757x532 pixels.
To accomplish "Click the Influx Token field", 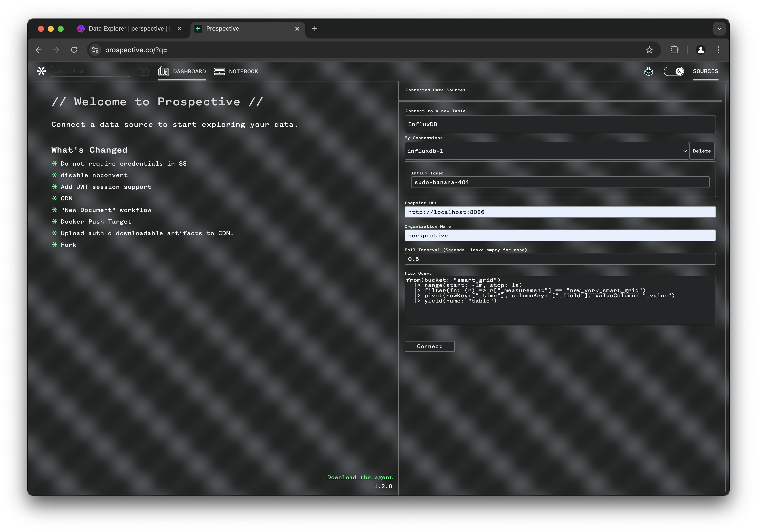I will coord(560,182).
